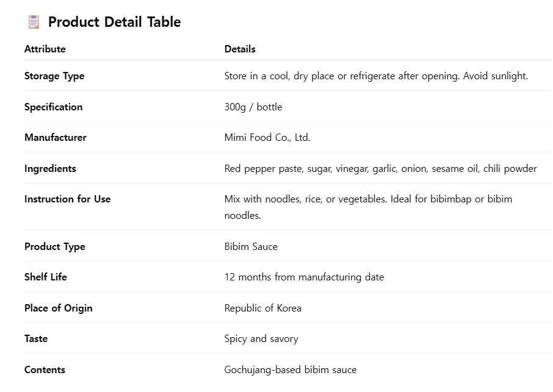Click Republic of Korea origin value
Screen dimensions: 553x392
pos(262,308)
